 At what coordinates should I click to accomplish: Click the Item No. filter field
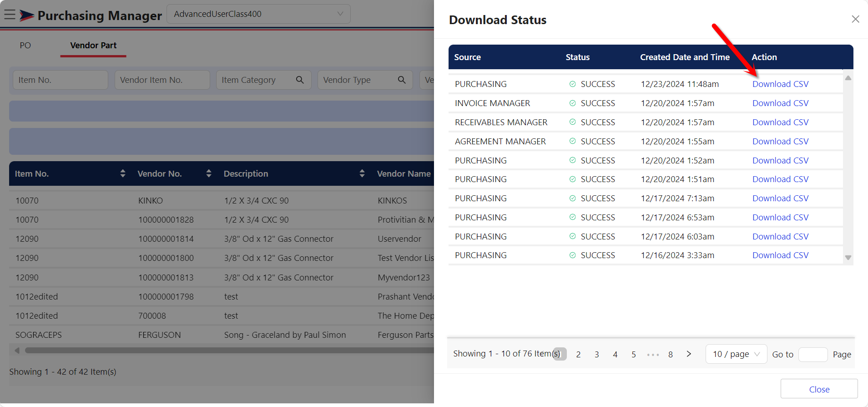pyautogui.click(x=61, y=80)
